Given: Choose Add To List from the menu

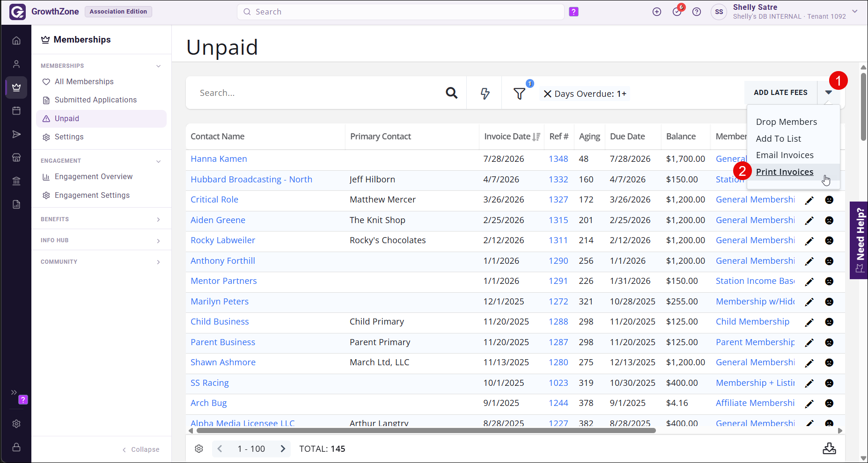Looking at the screenshot, I should 779,138.
